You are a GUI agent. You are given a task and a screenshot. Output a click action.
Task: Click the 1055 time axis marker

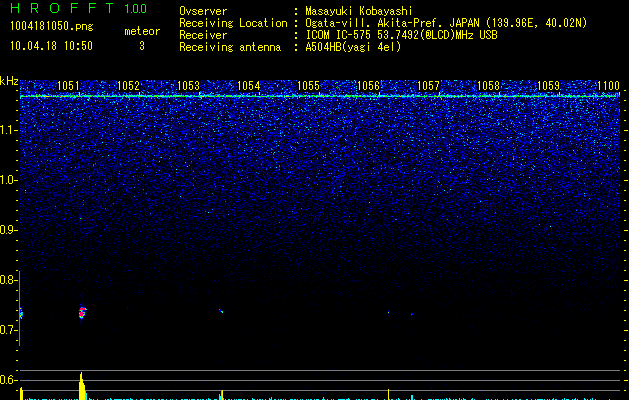(x=308, y=86)
